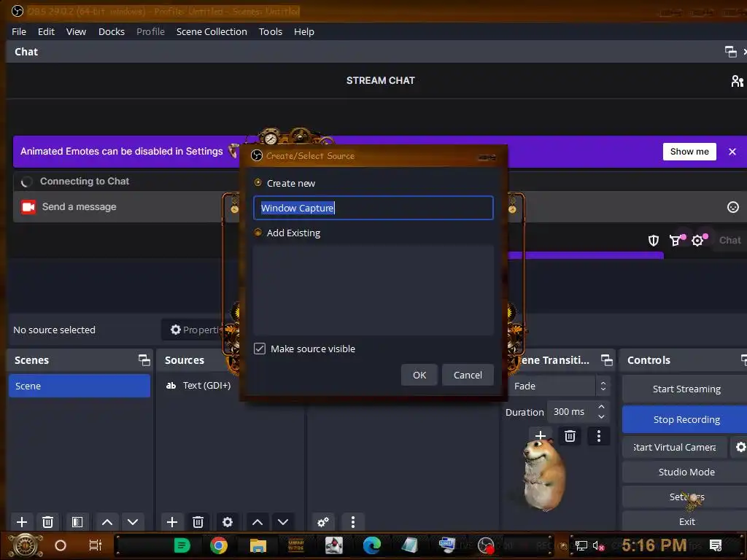Delete scene transition with trash icon
This screenshot has width=747, height=560.
(570, 436)
